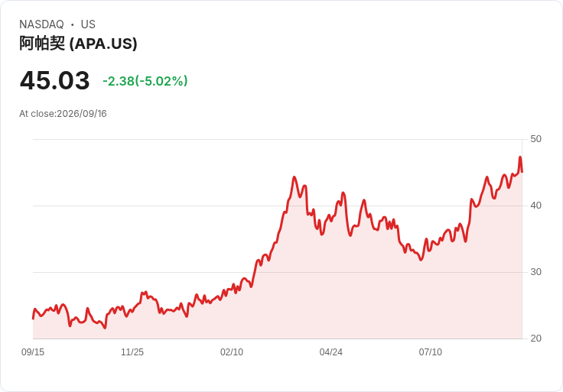Screen dimensions: 563x392
Task: Click the 11/25 x-axis date label
Action: click(132, 352)
